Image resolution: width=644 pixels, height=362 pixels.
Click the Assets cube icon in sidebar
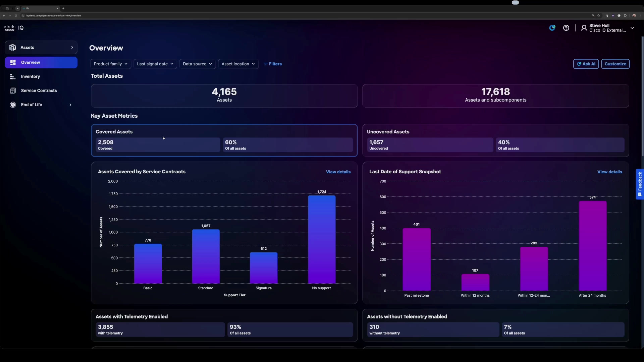pos(12,48)
